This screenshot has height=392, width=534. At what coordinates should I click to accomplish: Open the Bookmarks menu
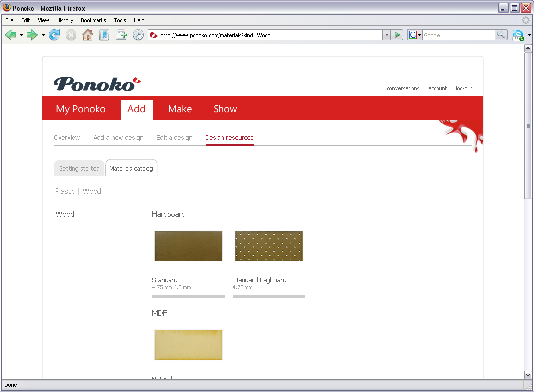(x=93, y=20)
